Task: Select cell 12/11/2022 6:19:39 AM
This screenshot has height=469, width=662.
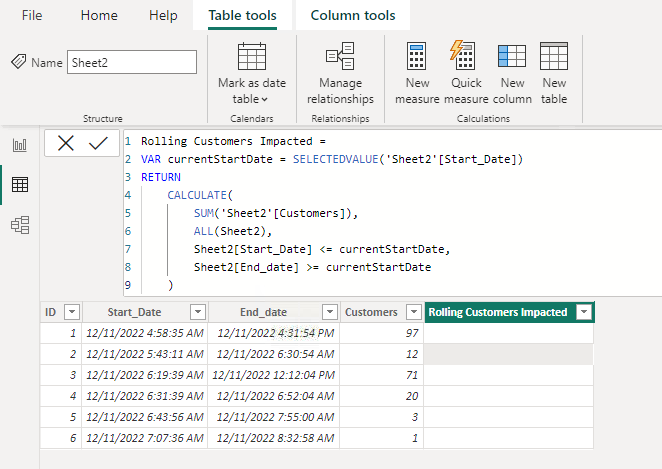Action: 145,375
